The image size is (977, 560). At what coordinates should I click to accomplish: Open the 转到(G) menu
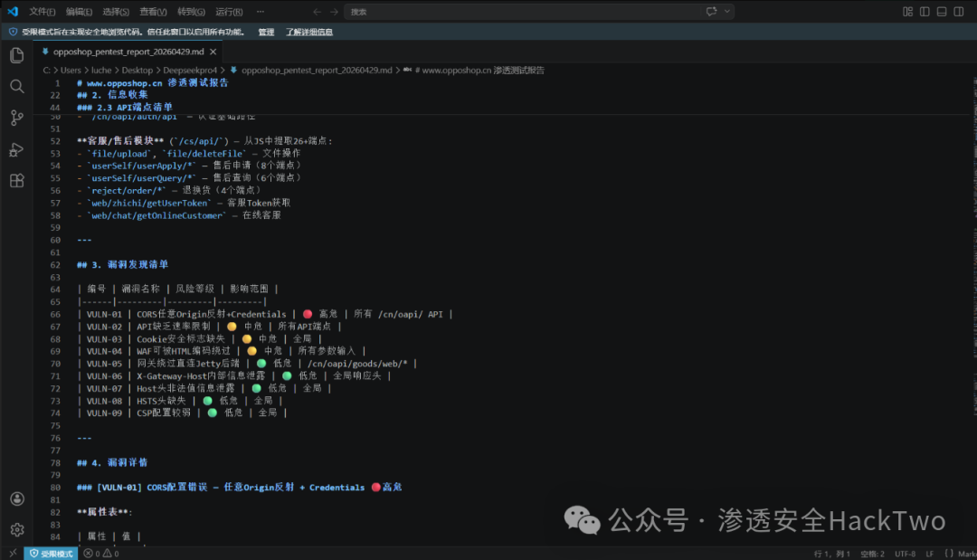click(x=191, y=12)
